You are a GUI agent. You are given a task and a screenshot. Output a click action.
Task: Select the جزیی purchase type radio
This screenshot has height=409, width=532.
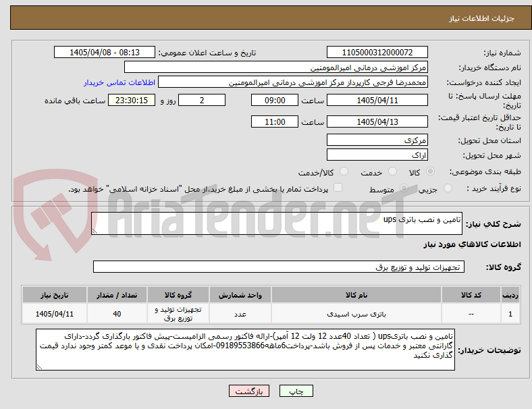point(448,188)
